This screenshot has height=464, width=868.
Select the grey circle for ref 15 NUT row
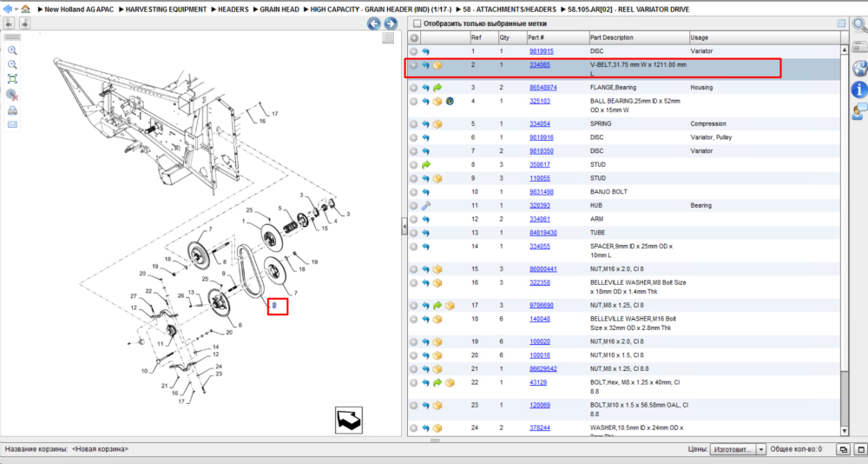coord(413,269)
